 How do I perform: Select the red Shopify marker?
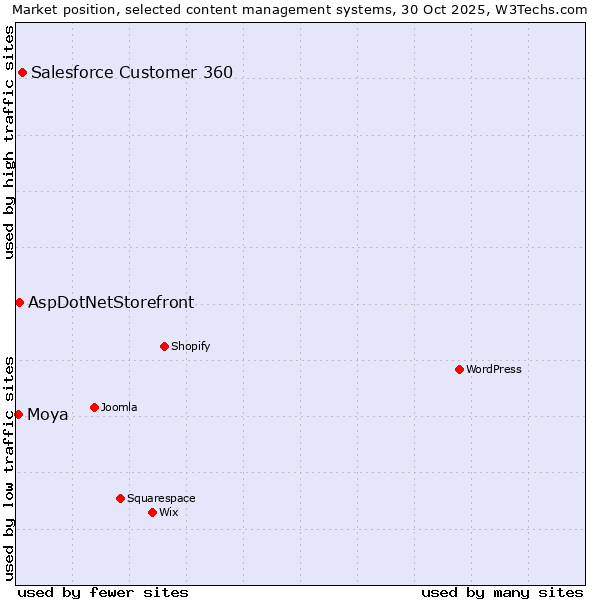164,346
